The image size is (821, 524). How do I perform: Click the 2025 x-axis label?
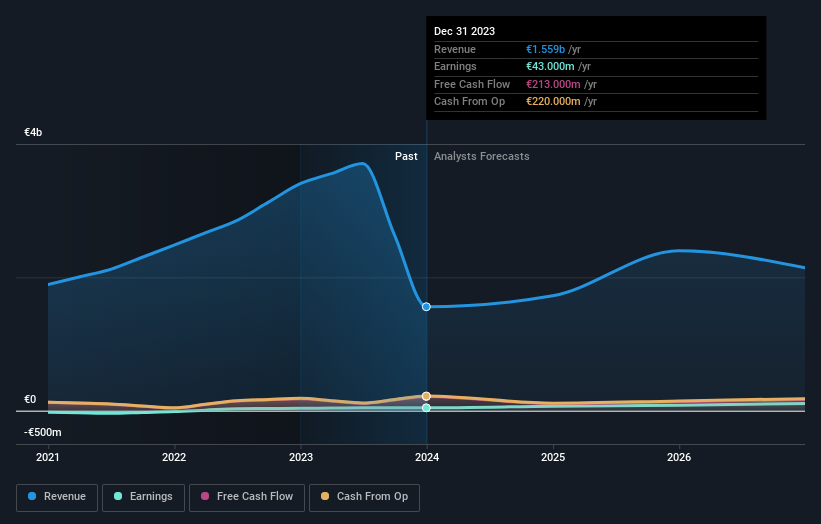click(x=553, y=458)
